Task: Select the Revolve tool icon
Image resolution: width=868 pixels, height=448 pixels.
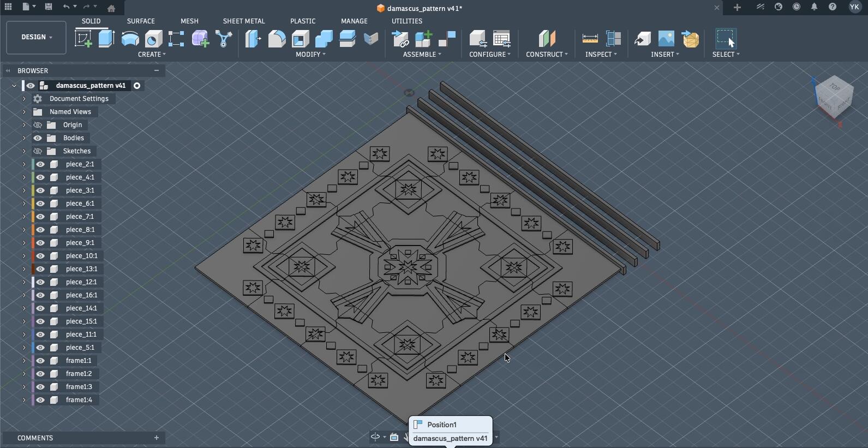Action: (x=130, y=39)
